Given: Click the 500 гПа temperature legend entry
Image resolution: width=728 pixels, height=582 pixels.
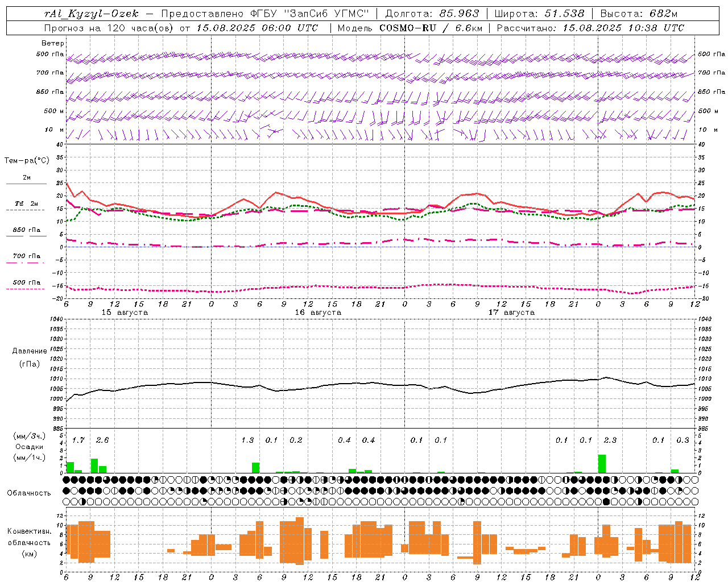Looking at the screenshot, I should click(27, 282).
